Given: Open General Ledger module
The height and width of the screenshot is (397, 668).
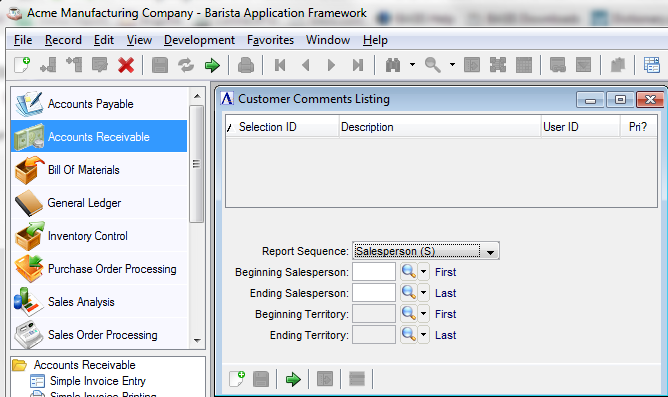Looking at the screenshot, I should click(x=99, y=203).
